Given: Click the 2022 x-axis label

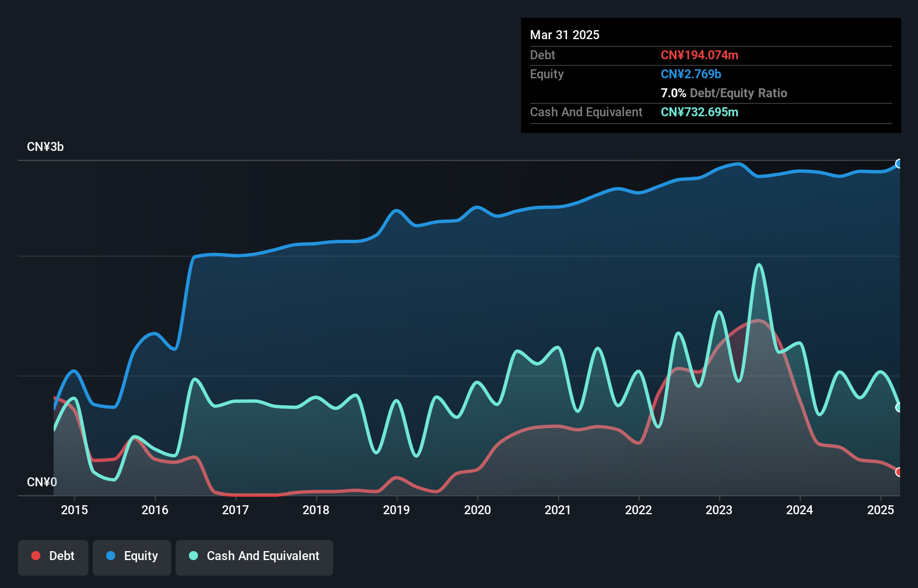Looking at the screenshot, I should pyautogui.click(x=638, y=510).
